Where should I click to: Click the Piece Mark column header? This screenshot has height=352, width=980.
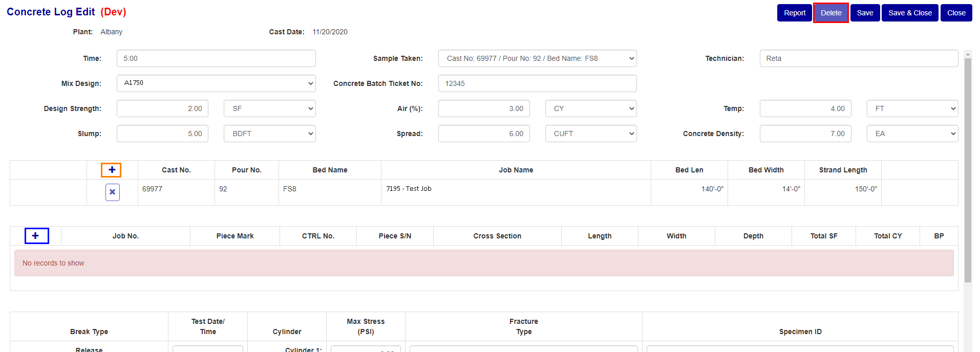coord(235,236)
